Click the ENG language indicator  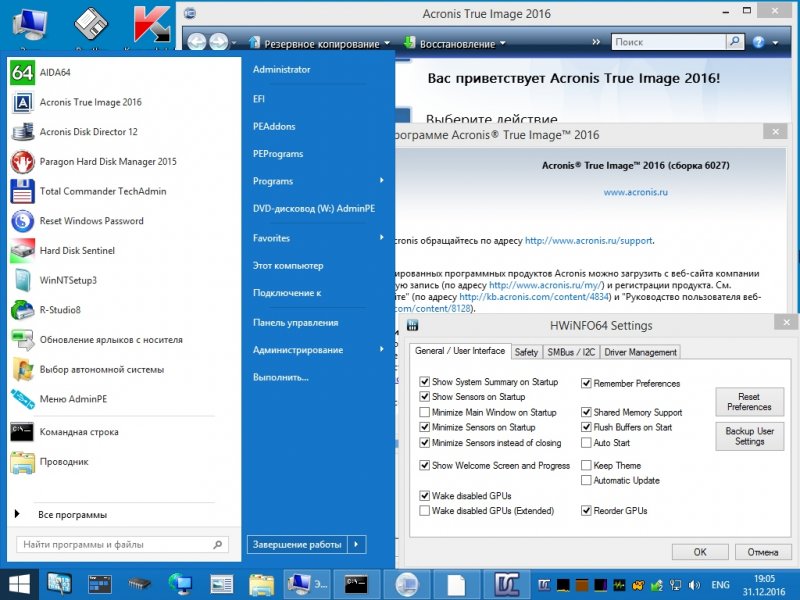click(x=720, y=585)
